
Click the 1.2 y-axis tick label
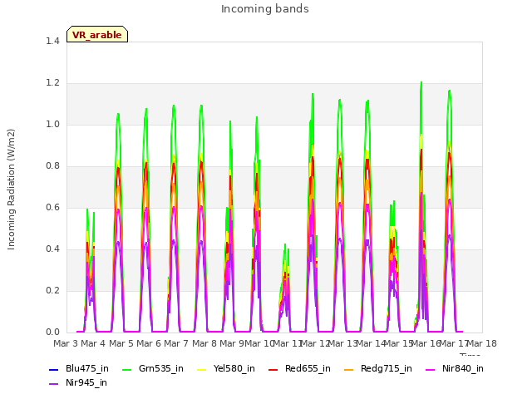click(x=52, y=83)
